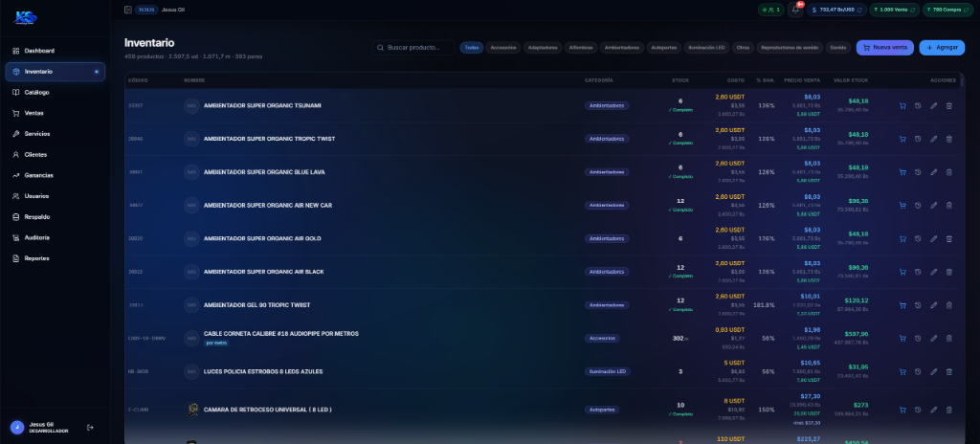Open the online users indicator

(x=771, y=10)
